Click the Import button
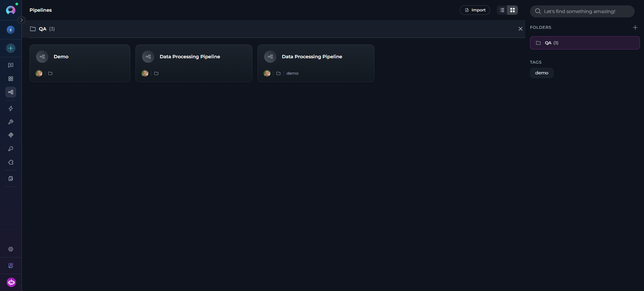644x291 pixels. click(x=475, y=10)
